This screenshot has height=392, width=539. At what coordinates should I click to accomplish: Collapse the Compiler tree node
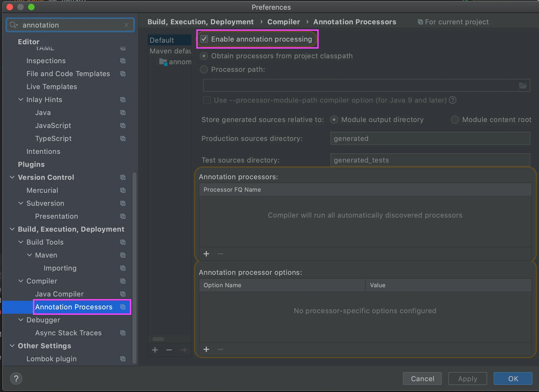coord(21,281)
